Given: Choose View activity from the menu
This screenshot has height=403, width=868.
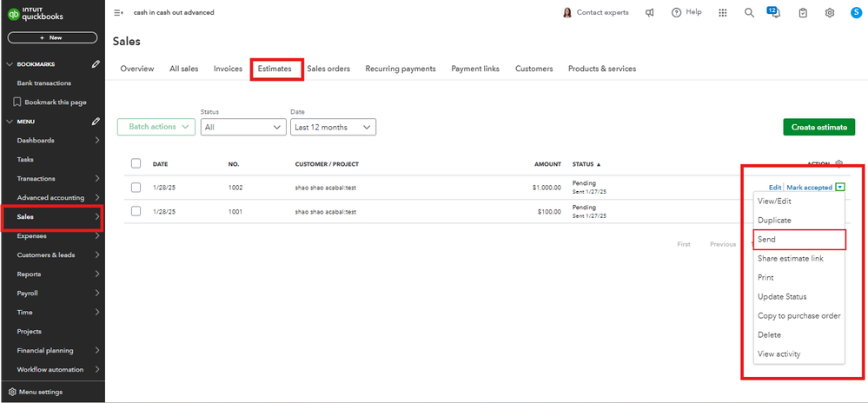Looking at the screenshot, I should click(x=798, y=353).
